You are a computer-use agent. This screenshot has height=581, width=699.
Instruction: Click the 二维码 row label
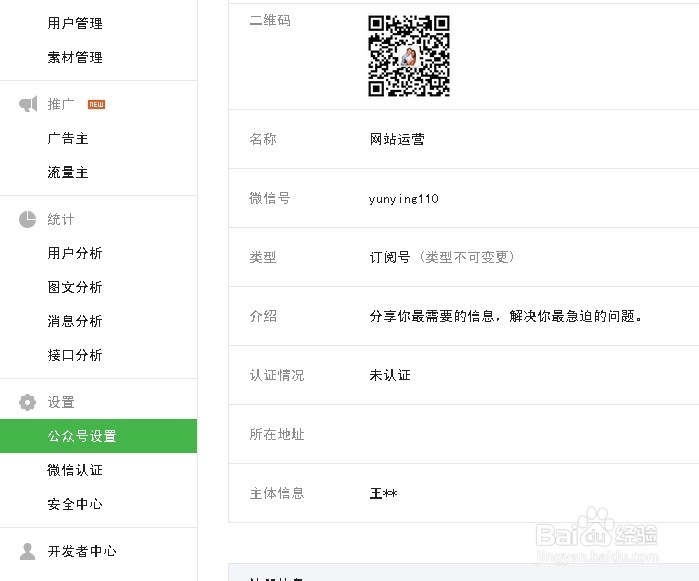(x=270, y=20)
